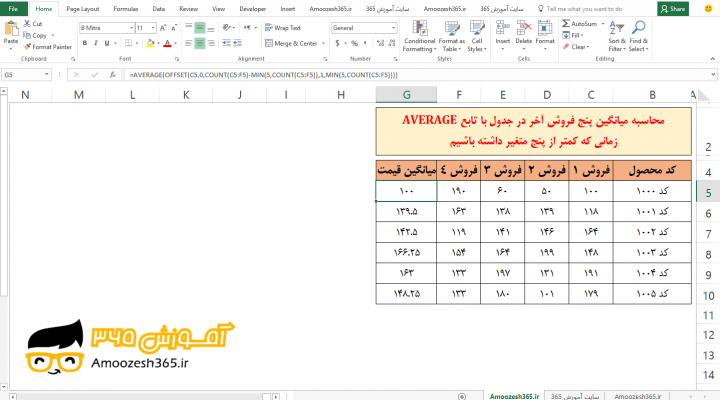Click the Copy icon
Image resolution: width=720 pixels, height=400 pixels.
[27, 35]
